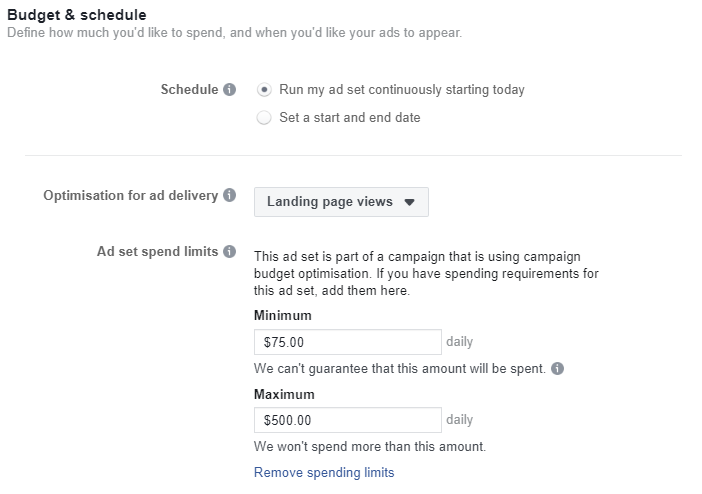Click the Budget & schedule section heading
Viewport: 702px width, 494px height.
point(76,14)
